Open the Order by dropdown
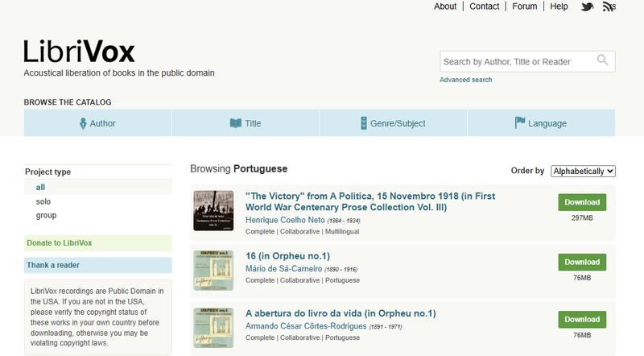Image resolution: width=644 pixels, height=356 pixels. pyautogui.click(x=583, y=171)
